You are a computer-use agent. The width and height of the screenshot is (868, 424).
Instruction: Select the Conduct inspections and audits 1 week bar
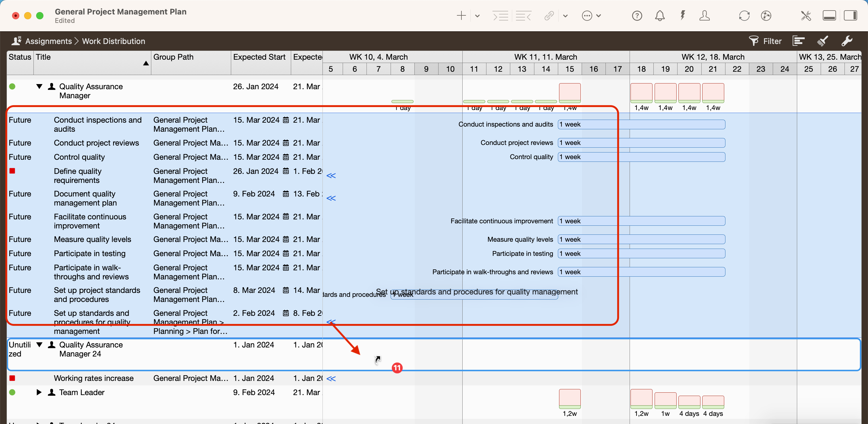coord(642,124)
